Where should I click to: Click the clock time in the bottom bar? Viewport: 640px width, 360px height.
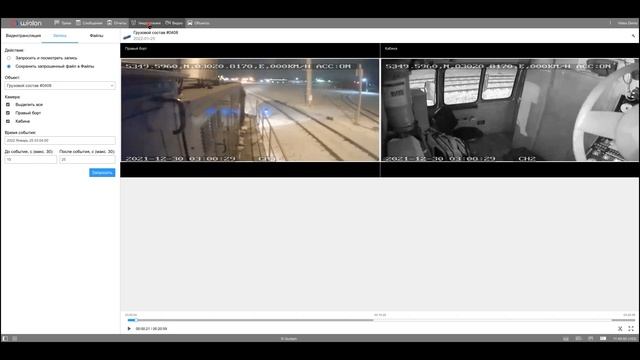(x=624, y=339)
